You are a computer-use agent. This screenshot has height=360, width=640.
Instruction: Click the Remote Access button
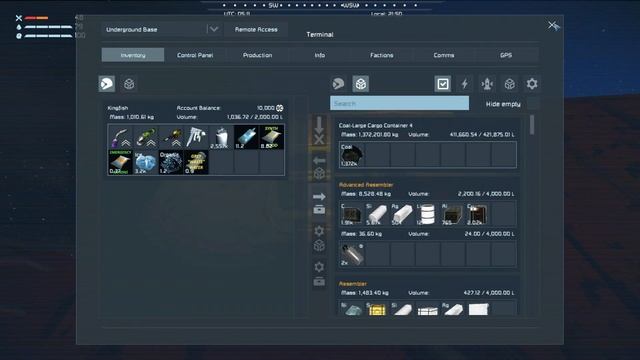coord(256,29)
